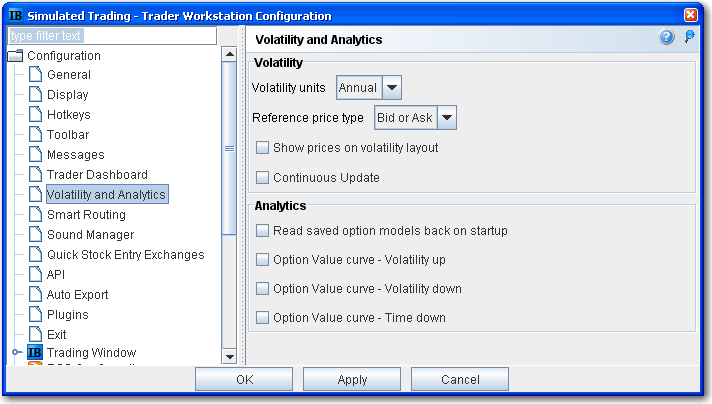Viewport: 712px width, 404px height.
Task: Click the page icon next to Plugins
Action: [35, 314]
